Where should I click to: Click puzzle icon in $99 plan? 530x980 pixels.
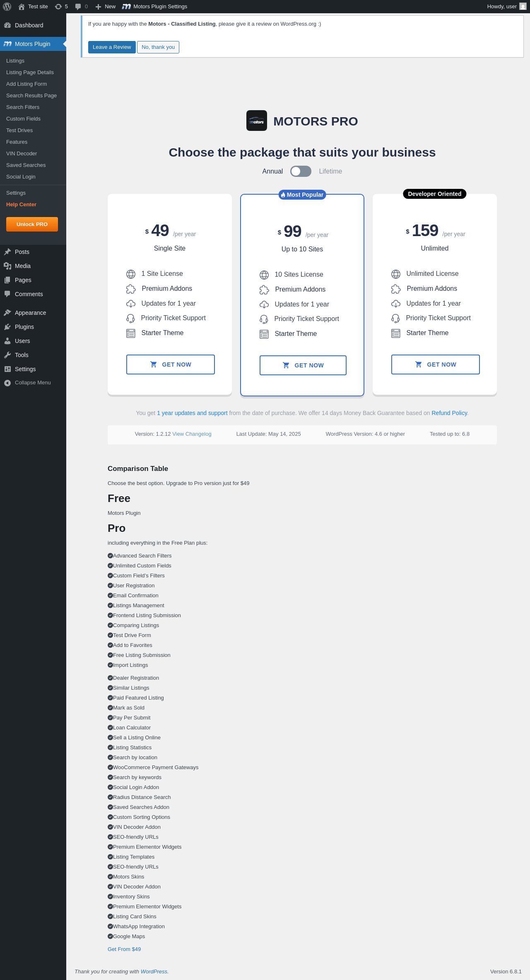[264, 290]
